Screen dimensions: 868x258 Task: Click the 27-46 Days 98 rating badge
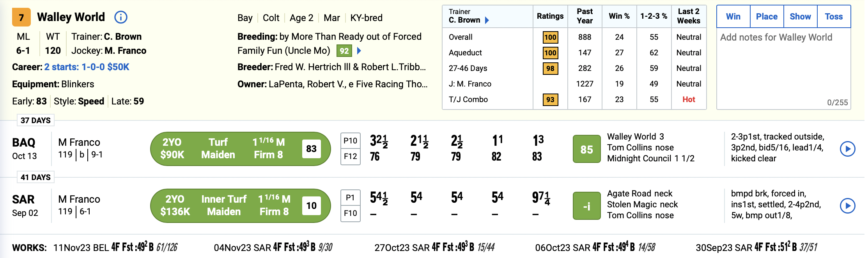tap(550, 69)
